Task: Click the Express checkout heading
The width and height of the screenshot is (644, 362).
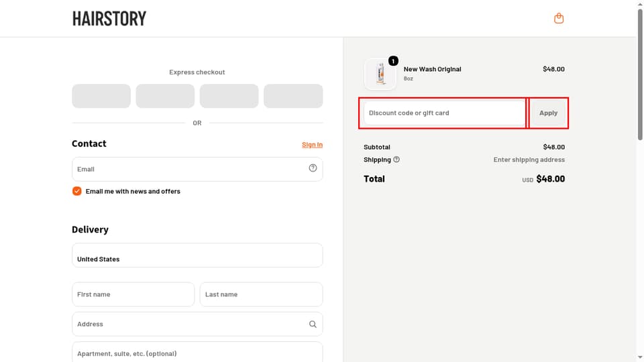Action: click(197, 72)
